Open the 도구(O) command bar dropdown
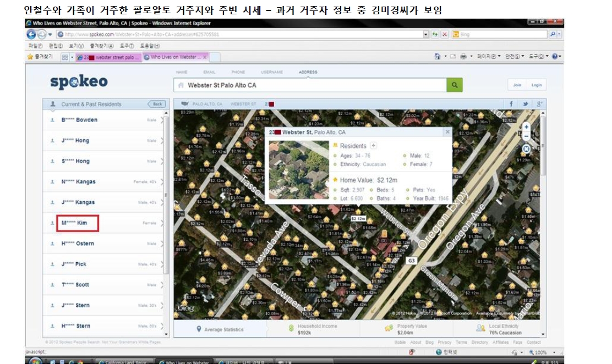 tap(539, 57)
